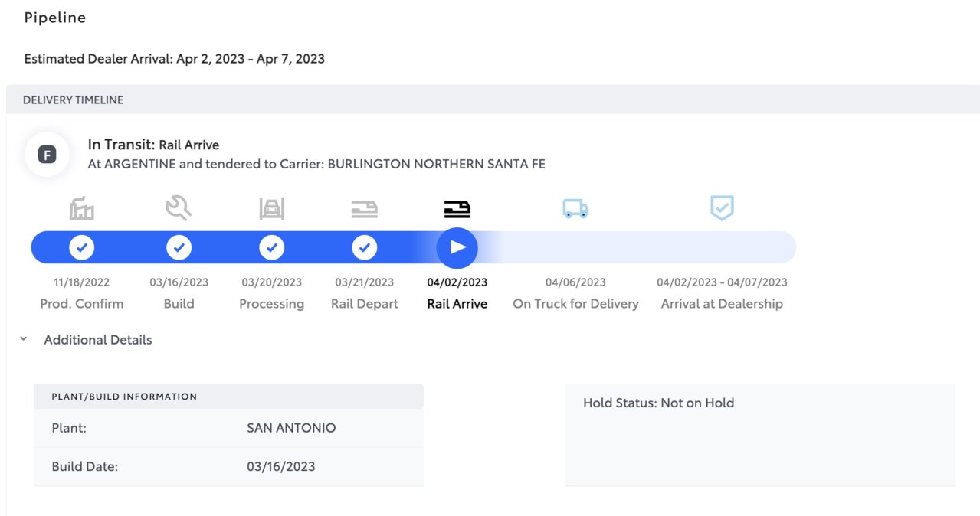Image resolution: width=980 pixels, height=516 pixels.
Task: Click the shield check icon for dealership arrival
Action: tap(722, 207)
